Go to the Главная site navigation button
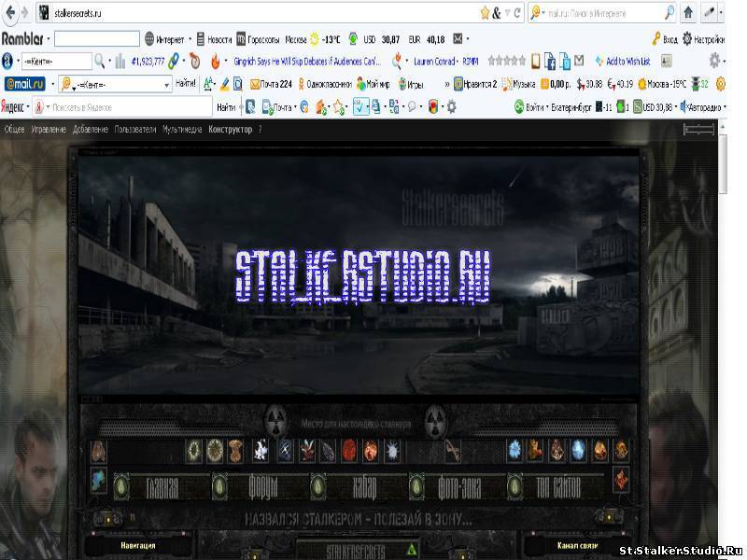 pyautogui.click(x=162, y=487)
